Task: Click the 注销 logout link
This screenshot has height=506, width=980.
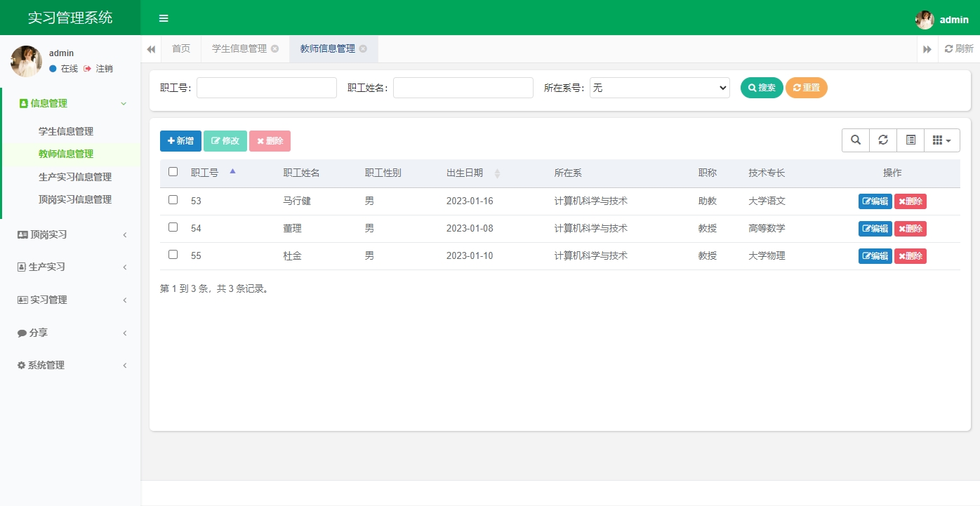Action: 98,69
